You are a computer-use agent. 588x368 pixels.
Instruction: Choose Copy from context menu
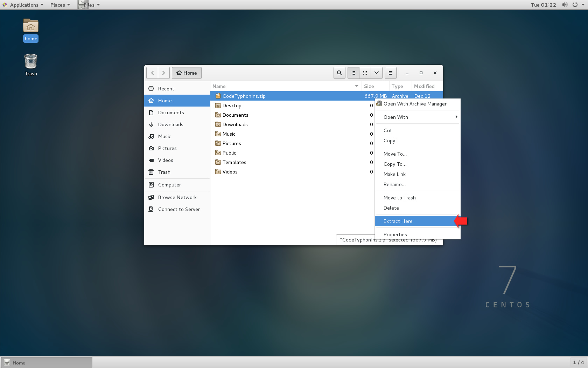coord(417,141)
